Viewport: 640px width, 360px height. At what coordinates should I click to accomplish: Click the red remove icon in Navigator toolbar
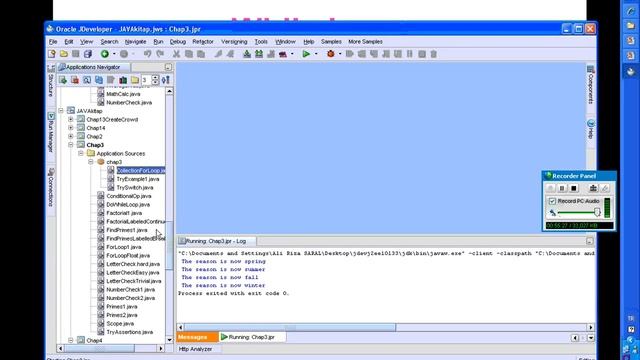75,80
